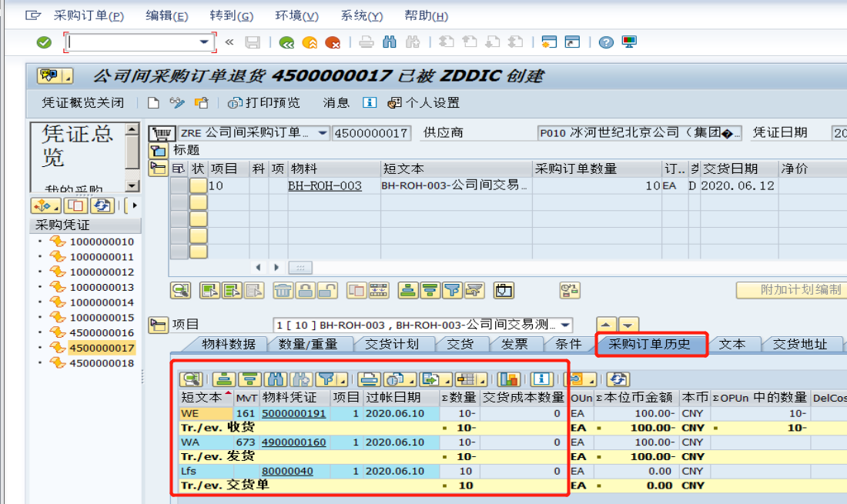Switch to the 数量/重量 tab

[x=308, y=344]
